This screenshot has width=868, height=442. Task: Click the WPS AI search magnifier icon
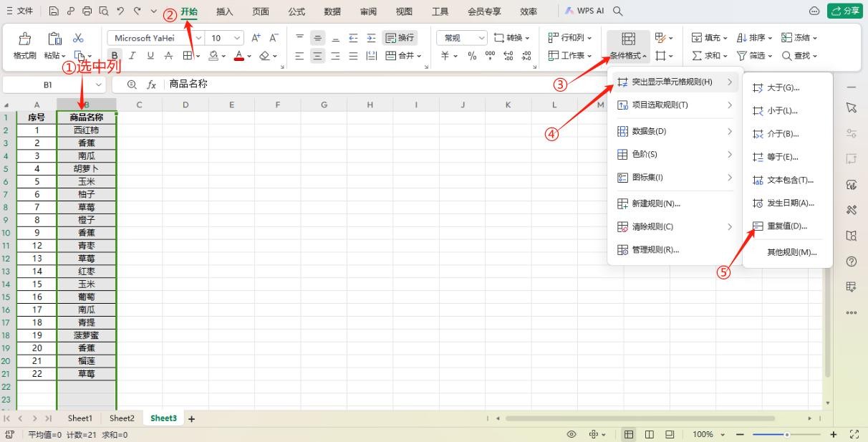[x=618, y=11]
